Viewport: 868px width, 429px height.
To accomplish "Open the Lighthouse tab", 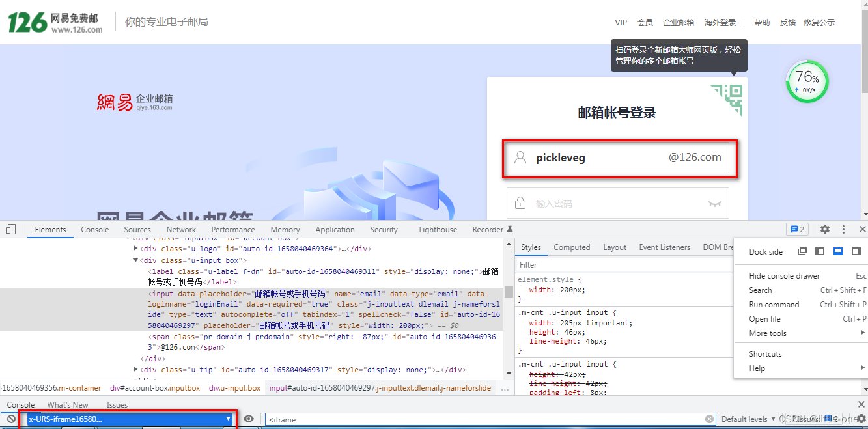I will [x=438, y=230].
